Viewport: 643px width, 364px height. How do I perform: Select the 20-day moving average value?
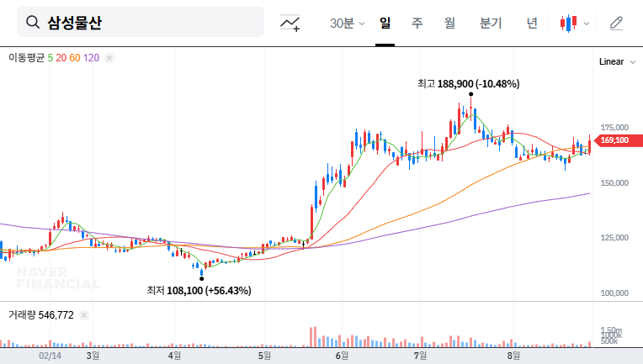click(61, 58)
